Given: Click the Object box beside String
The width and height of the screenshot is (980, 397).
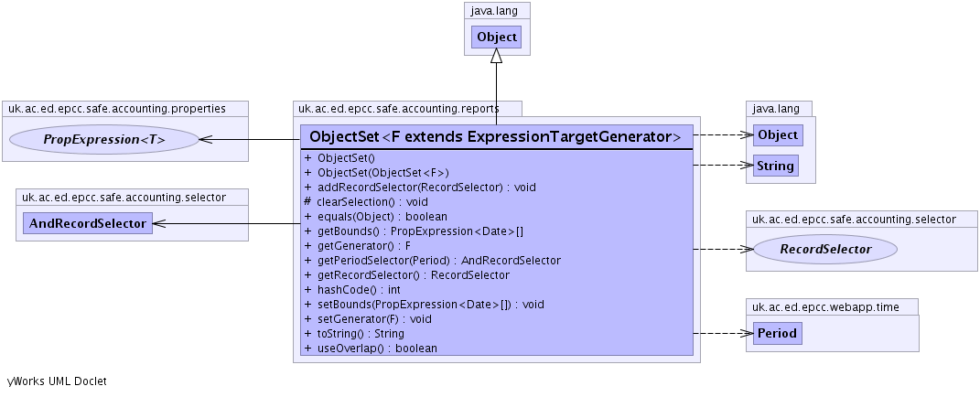Looking at the screenshot, I should [x=778, y=135].
